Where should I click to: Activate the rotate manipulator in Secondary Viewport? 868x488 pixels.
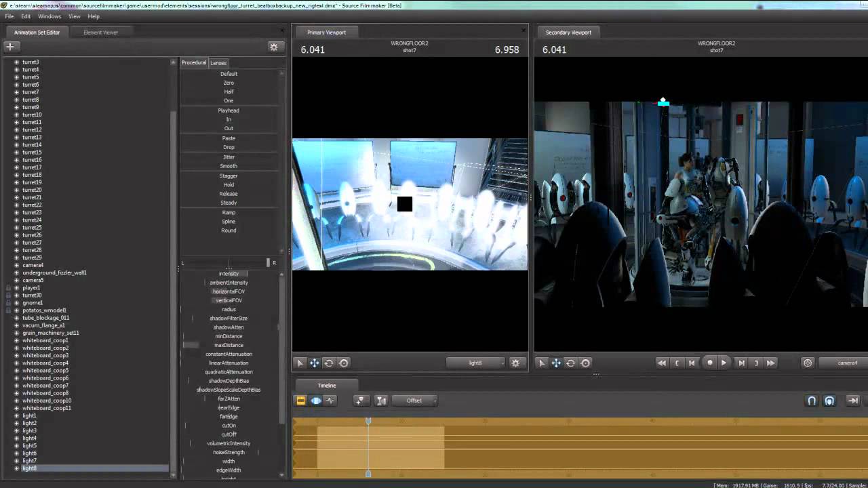coord(571,363)
